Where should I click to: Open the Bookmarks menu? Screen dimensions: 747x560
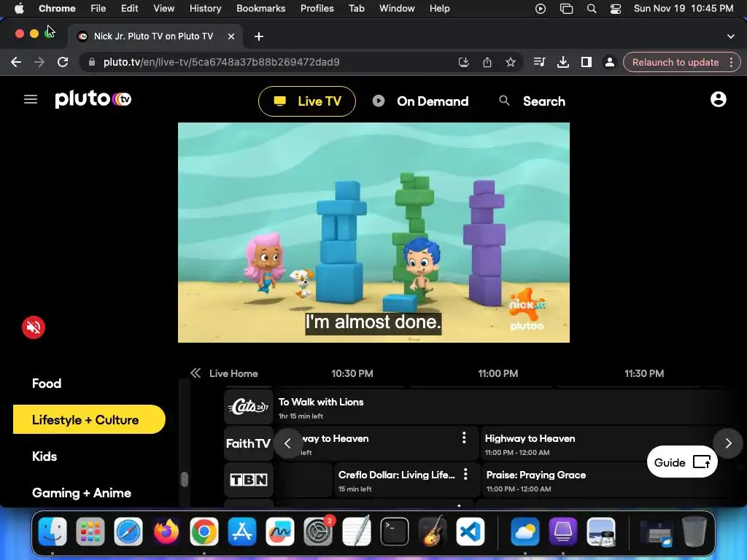260,9
